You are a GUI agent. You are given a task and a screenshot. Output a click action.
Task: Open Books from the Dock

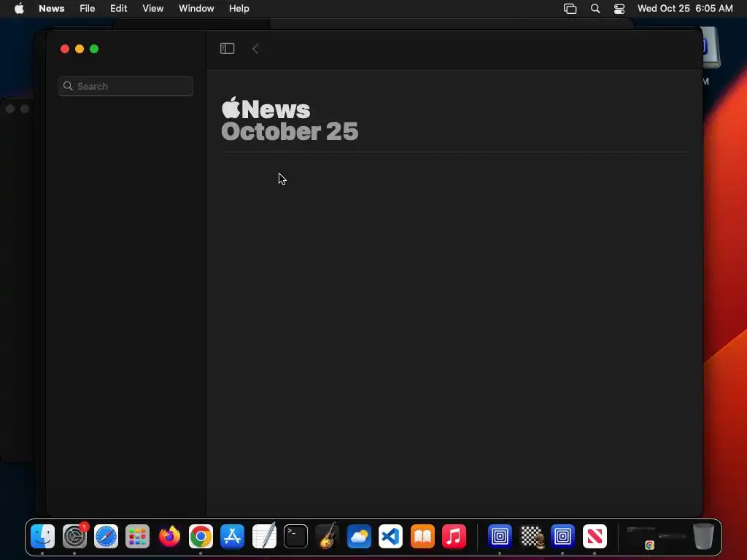422,537
